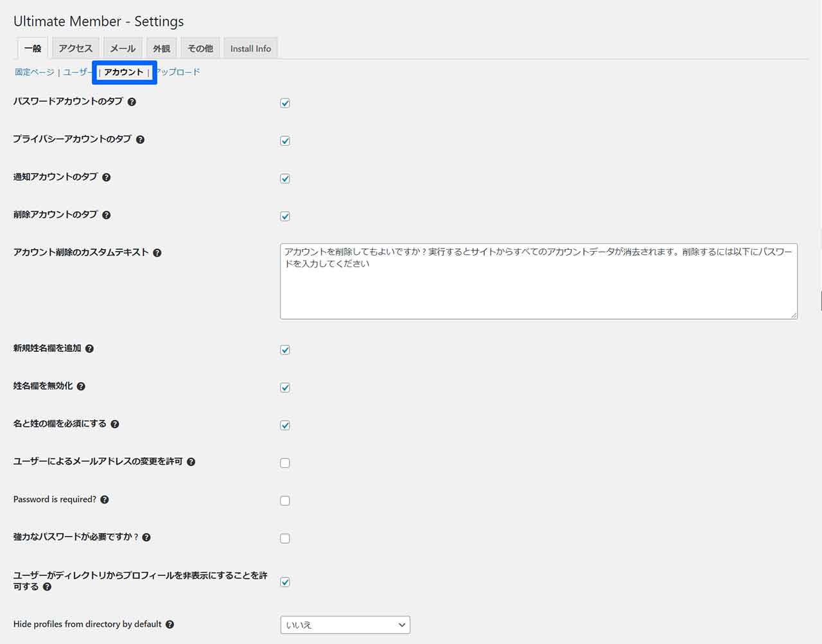The width and height of the screenshot is (822, 644).
Task: Open the メール tab
Action: [x=123, y=48]
